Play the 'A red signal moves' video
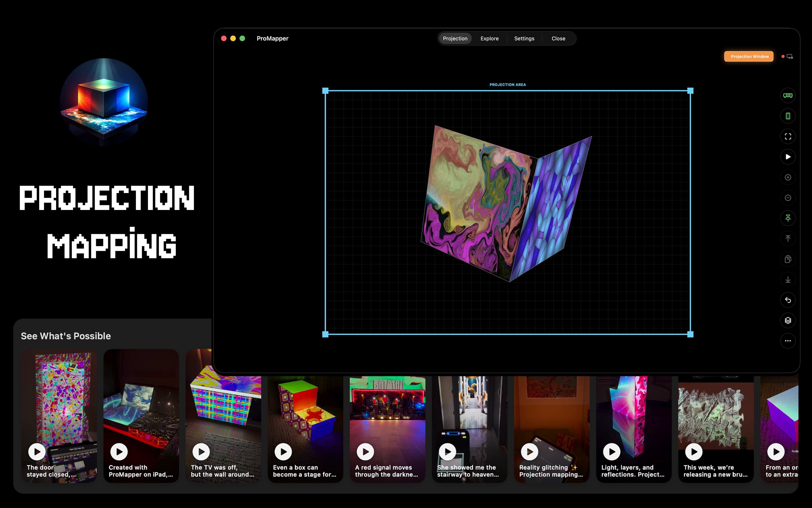The image size is (812, 508). pos(365,452)
